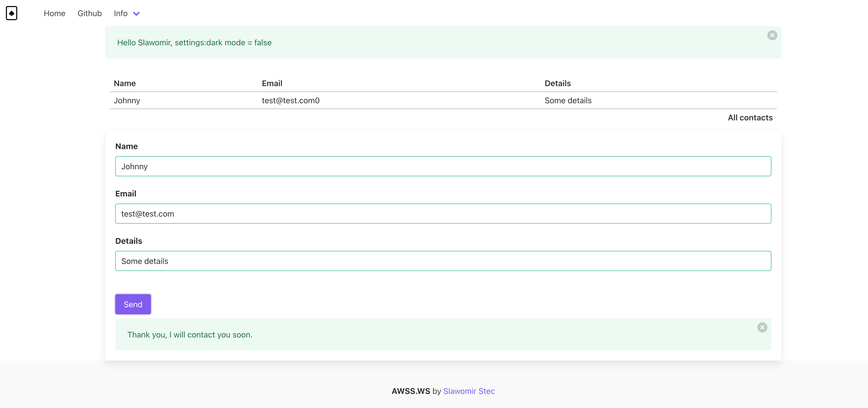Click the Some details table cell
This screenshot has height=408, width=868.
[x=568, y=100]
